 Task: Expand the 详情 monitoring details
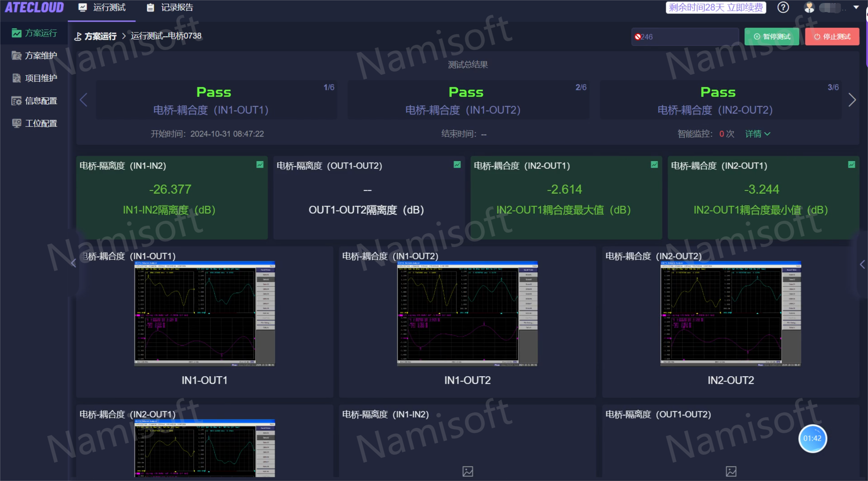[x=757, y=134]
